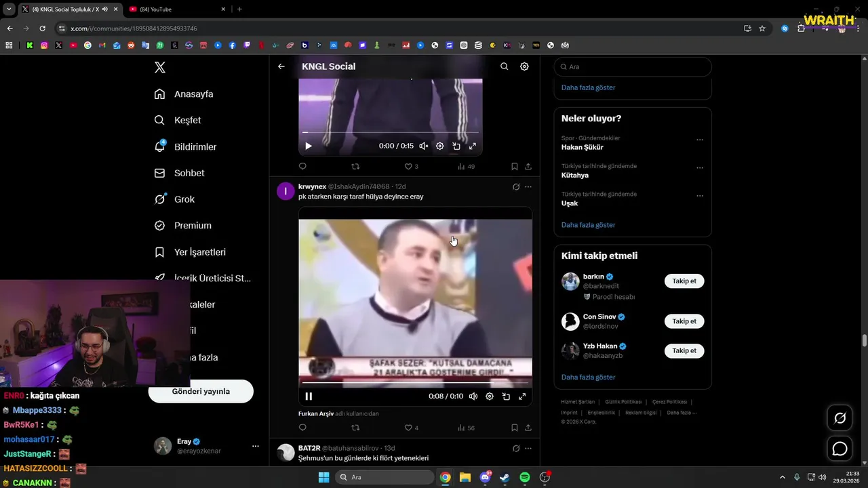Open more options on BAT2R post
This screenshot has height=488, width=868.
pyautogui.click(x=528, y=448)
